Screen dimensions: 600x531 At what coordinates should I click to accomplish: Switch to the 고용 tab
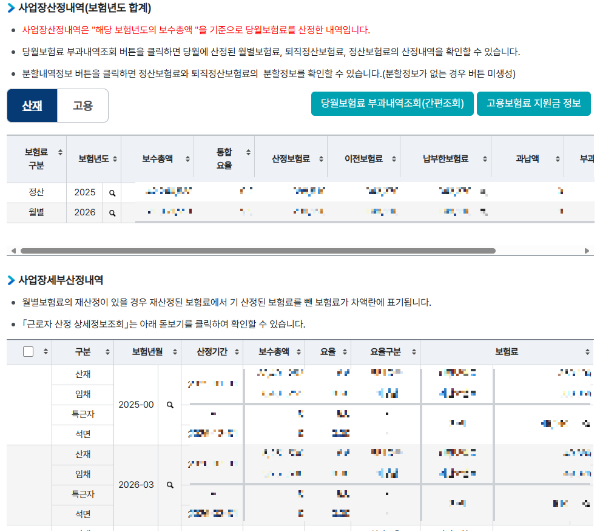click(x=83, y=106)
